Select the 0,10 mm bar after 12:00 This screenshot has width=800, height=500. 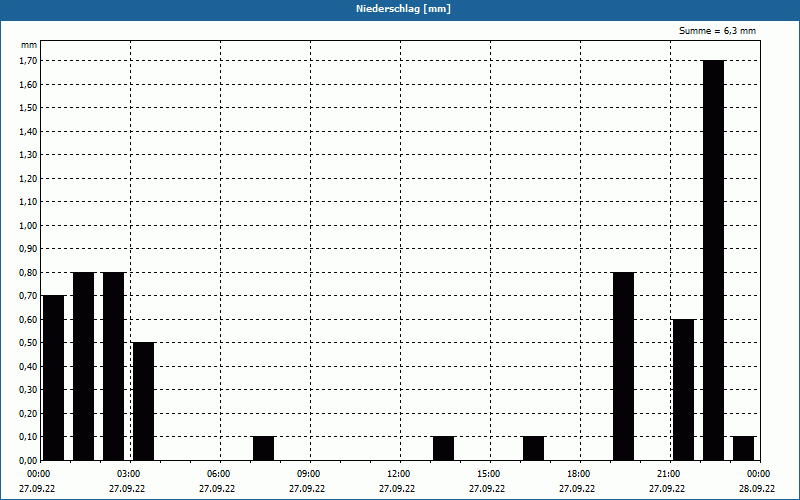click(443, 448)
